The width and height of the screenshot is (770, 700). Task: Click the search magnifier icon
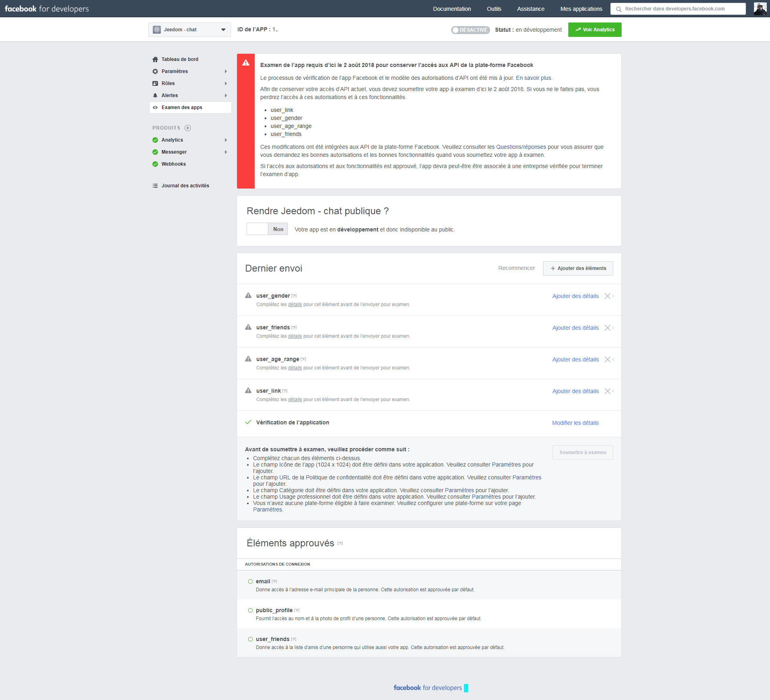(x=619, y=9)
